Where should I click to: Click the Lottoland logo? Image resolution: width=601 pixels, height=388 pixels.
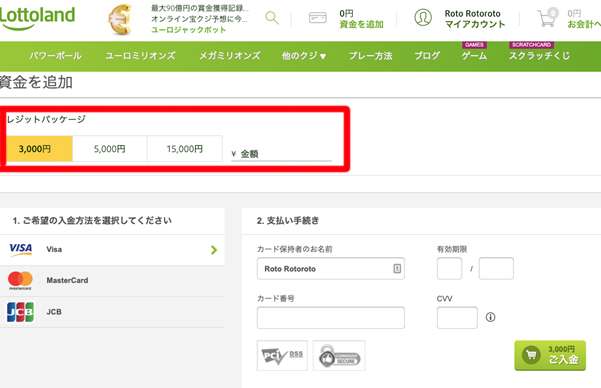click(37, 18)
